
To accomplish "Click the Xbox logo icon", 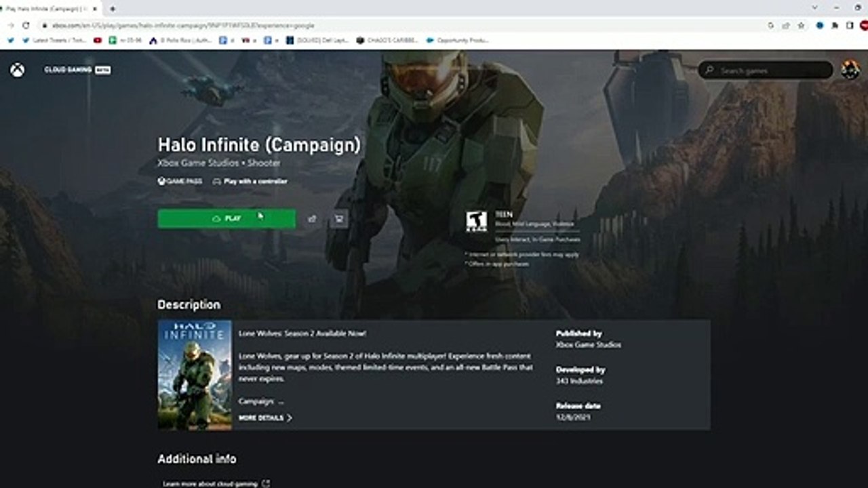I will coord(17,70).
